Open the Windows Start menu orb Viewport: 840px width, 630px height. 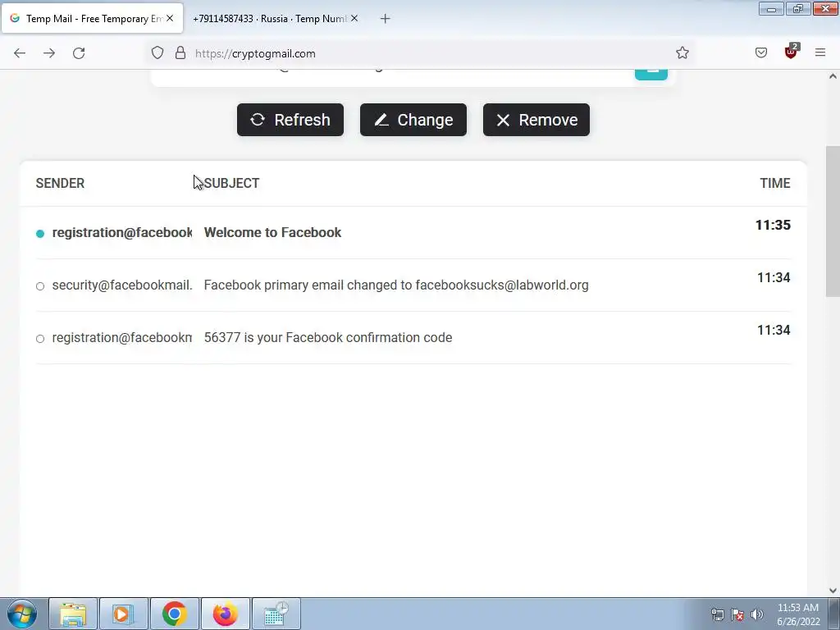22,614
